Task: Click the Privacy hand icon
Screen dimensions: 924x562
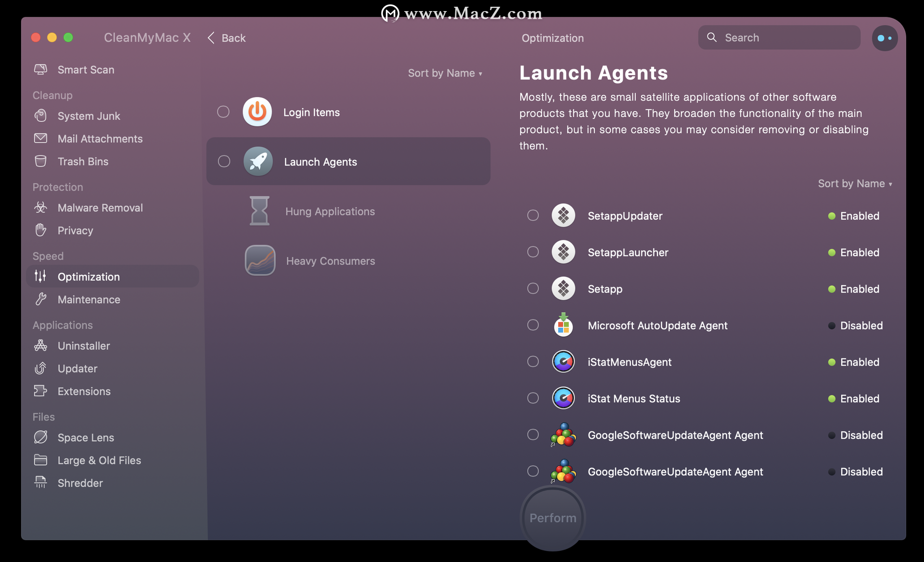Action: point(41,230)
